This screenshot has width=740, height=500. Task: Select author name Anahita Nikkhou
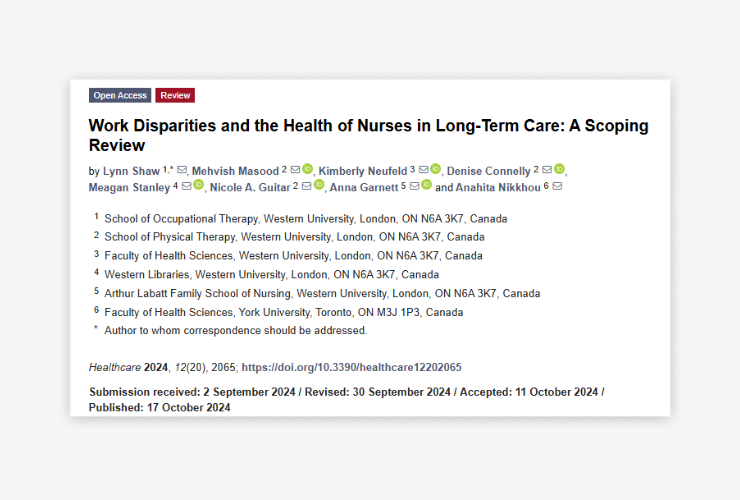click(498, 186)
